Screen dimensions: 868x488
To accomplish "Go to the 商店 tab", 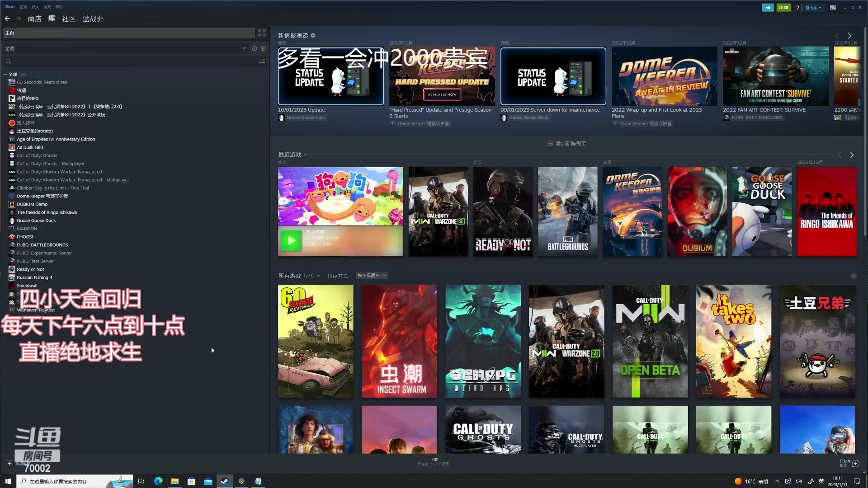I will click(34, 19).
